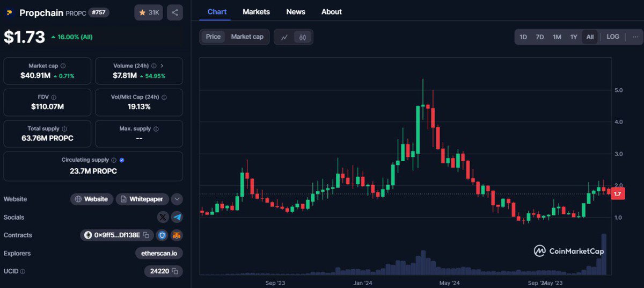Click the 63.76M PROPC total supply
Screen dimensions: 644x288
tap(47, 139)
